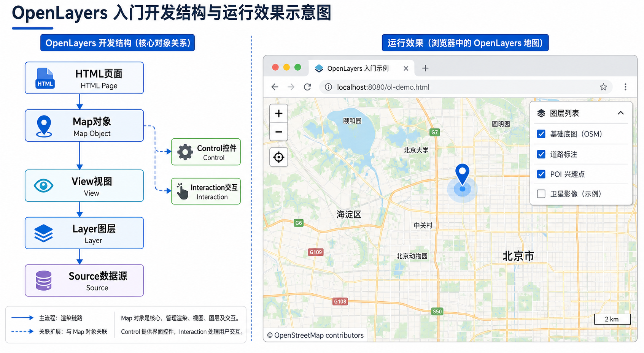Click 北京市 label on map

pos(518,256)
